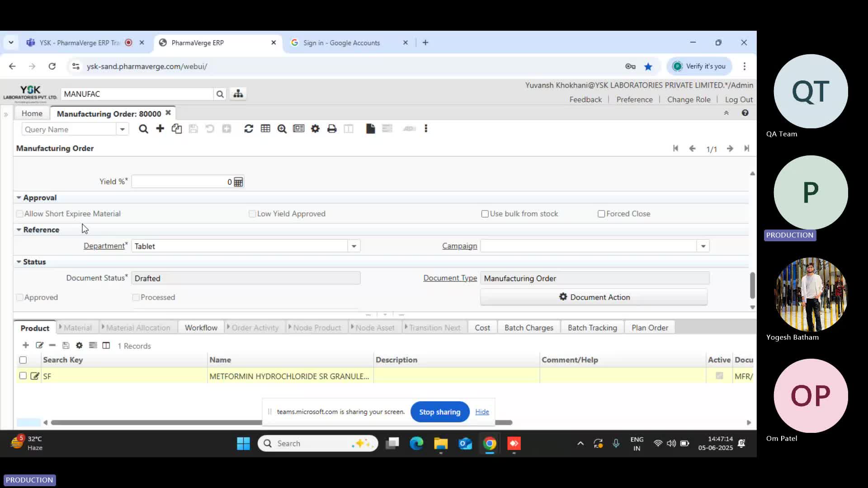Click the edit icon on SF row
Screen dimensions: 868x488
pyautogui.click(x=35, y=376)
